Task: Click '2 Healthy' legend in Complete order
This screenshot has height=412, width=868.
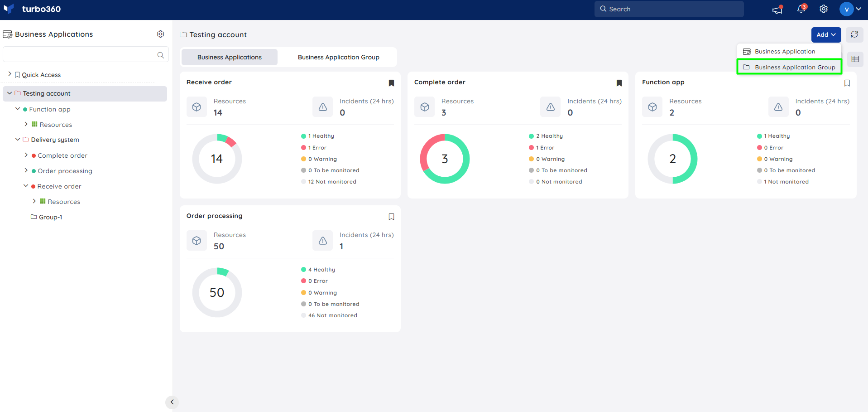Action: click(x=546, y=136)
